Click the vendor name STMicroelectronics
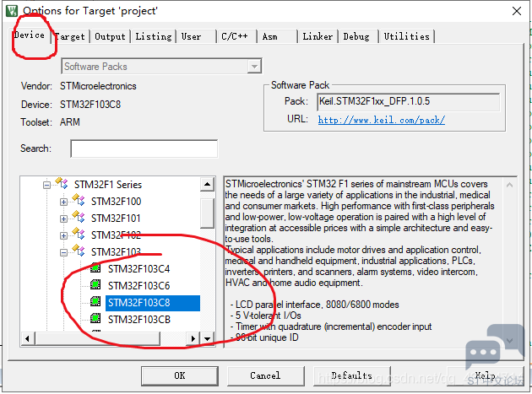Image resolution: width=532 pixels, height=394 pixels. click(98, 86)
